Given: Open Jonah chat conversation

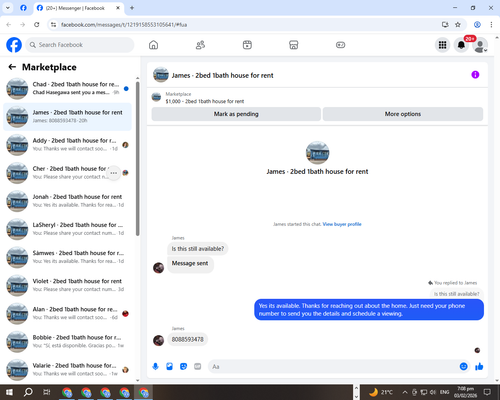Looking at the screenshot, I should [68, 201].
